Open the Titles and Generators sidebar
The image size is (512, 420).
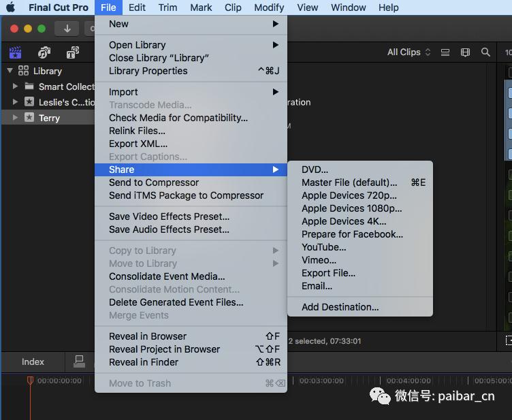point(73,52)
